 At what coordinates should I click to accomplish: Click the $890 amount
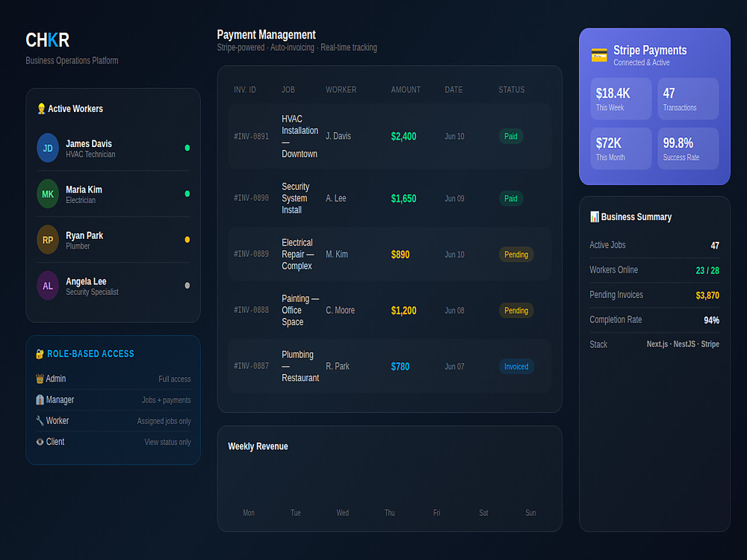click(x=400, y=255)
